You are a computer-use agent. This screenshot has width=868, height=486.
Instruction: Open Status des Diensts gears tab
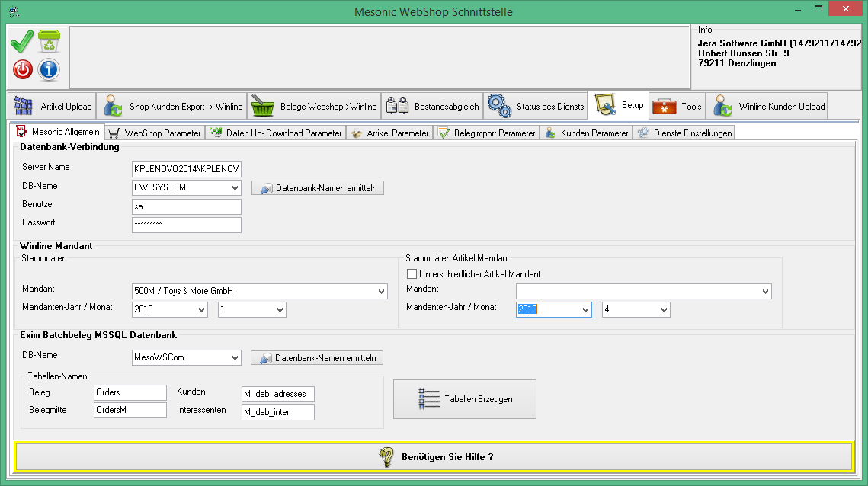coord(536,107)
